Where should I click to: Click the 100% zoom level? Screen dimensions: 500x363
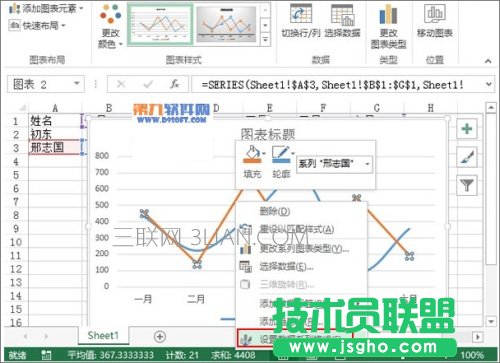coord(472,355)
